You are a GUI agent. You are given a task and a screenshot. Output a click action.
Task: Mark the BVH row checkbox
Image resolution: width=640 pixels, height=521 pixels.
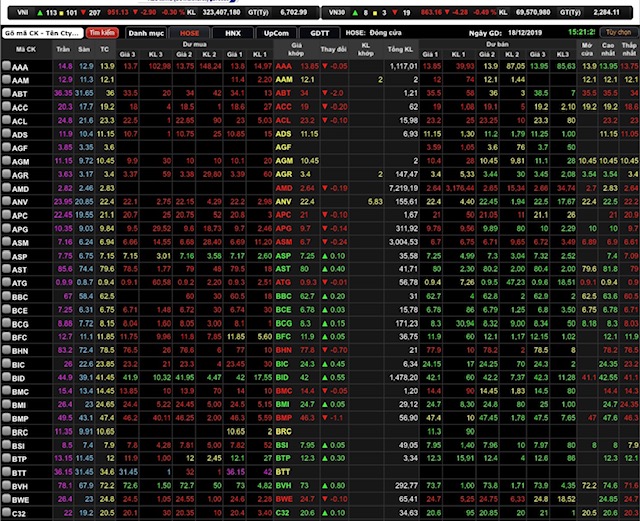click(x=6, y=485)
